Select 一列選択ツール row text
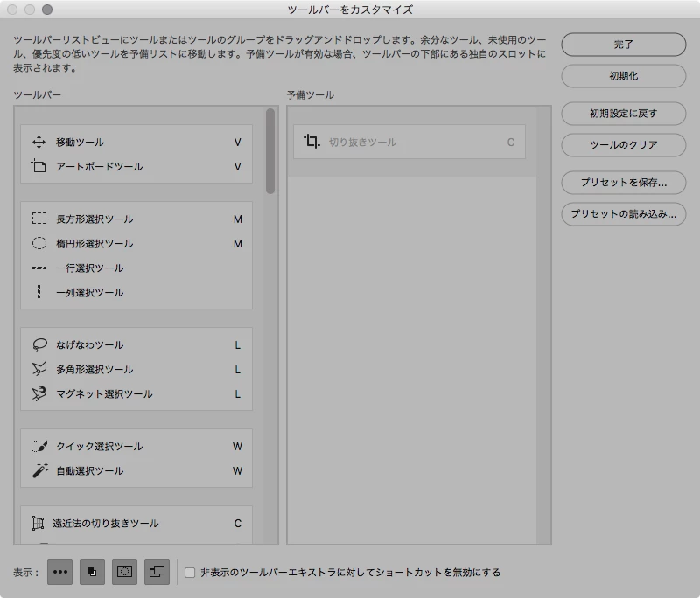This screenshot has width=700, height=598. point(89,293)
